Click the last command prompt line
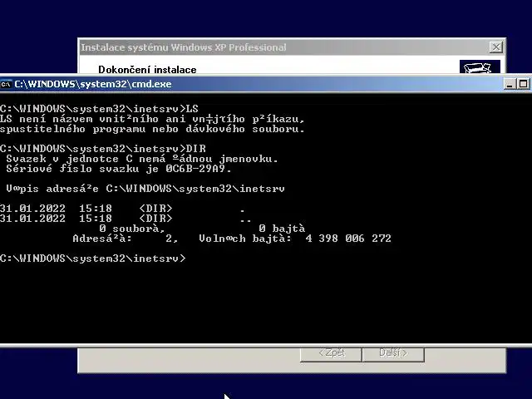The width and height of the screenshot is (532, 399). tap(92, 259)
